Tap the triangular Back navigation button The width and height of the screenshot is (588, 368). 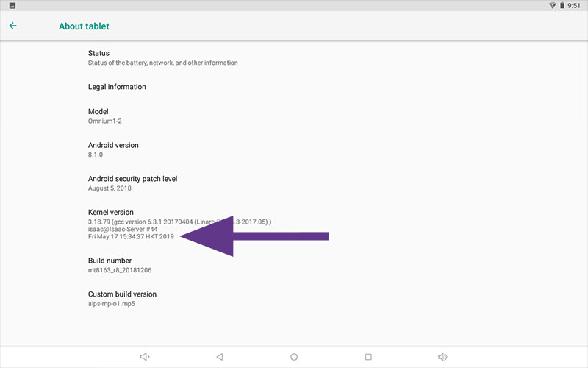[x=220, y=357]
